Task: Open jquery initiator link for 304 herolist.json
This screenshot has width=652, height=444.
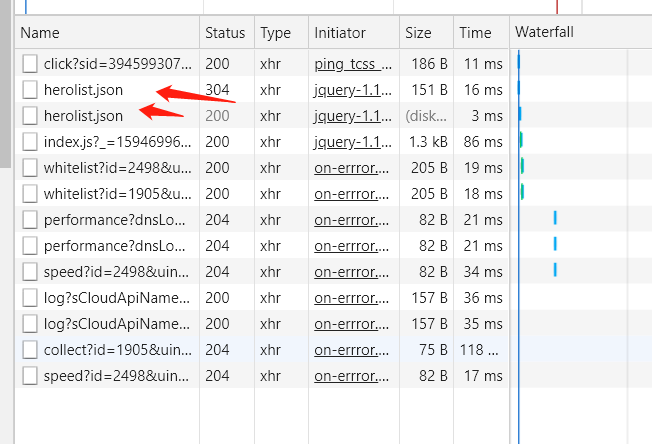Action: pyautogui.click(x=353, y=90)
